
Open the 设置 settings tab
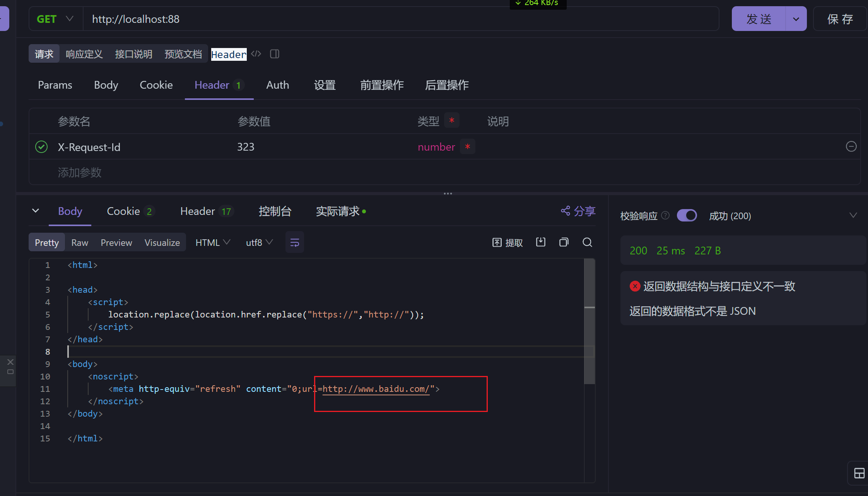(325, 85)
